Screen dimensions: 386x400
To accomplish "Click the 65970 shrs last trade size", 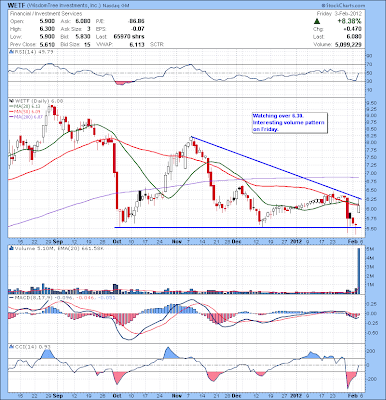I will pyautogui.click(x=129, y=37).
